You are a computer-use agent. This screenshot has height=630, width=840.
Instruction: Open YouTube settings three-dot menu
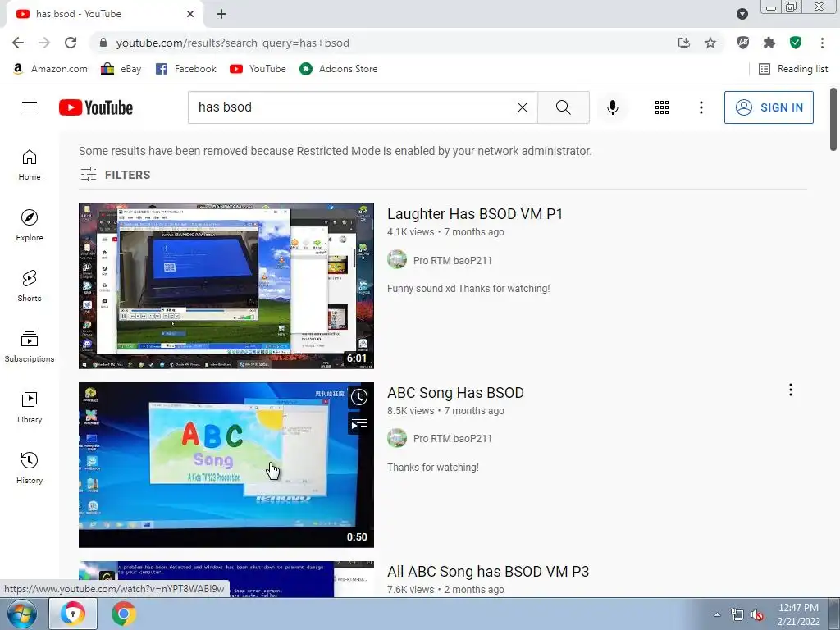coord(701,107)
